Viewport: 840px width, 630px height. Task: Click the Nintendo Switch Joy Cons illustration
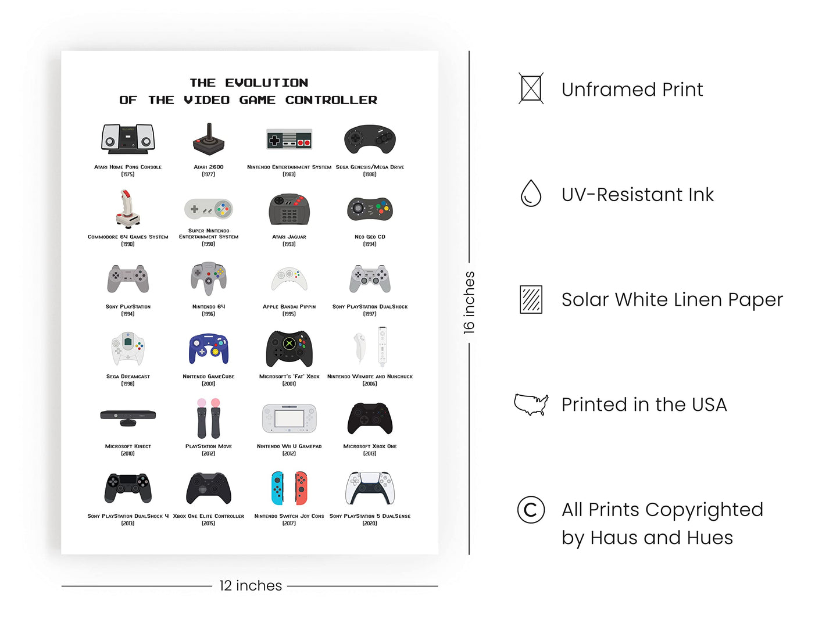[289, 488]
